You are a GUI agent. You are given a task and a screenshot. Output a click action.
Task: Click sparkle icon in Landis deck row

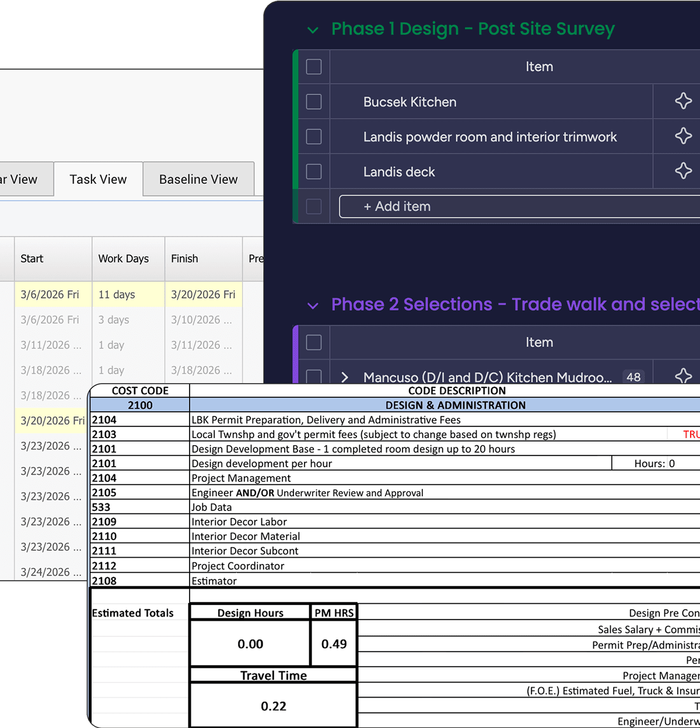point(683,171)
